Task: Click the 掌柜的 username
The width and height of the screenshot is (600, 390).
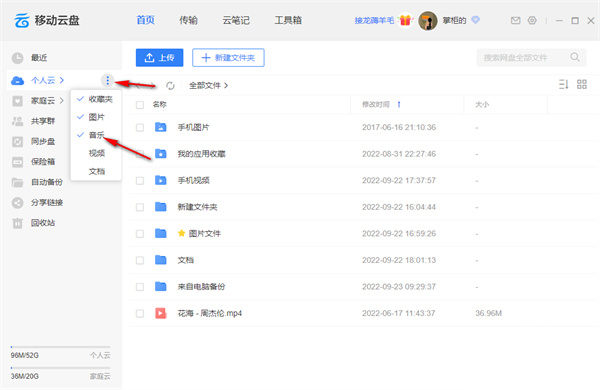Action: [x=454, y=20]
